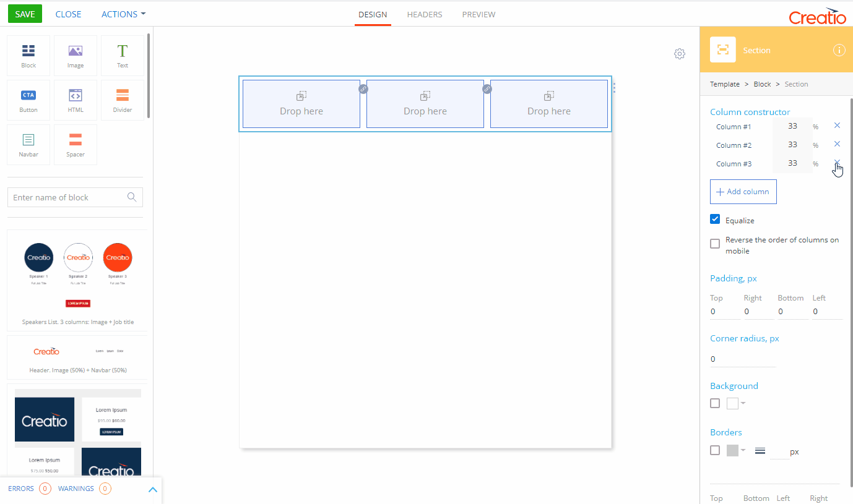Click Column #2 width percent field

click(x=792, y=145)
